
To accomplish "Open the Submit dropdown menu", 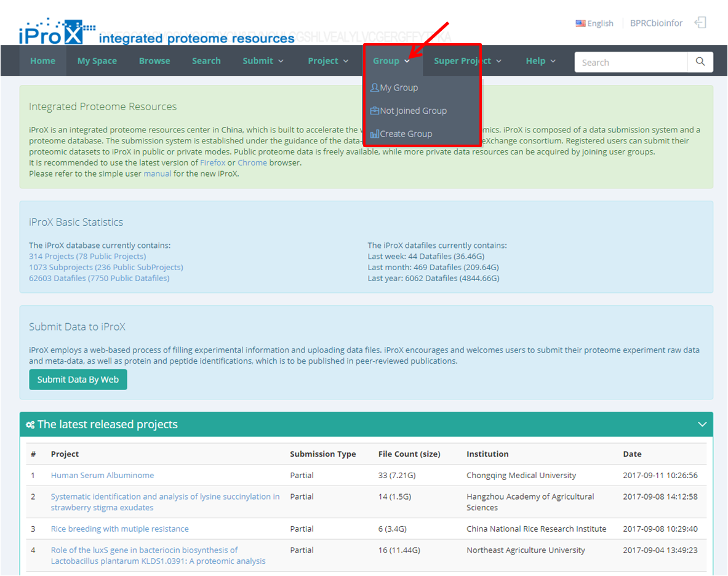I will (x=263, y=61).
